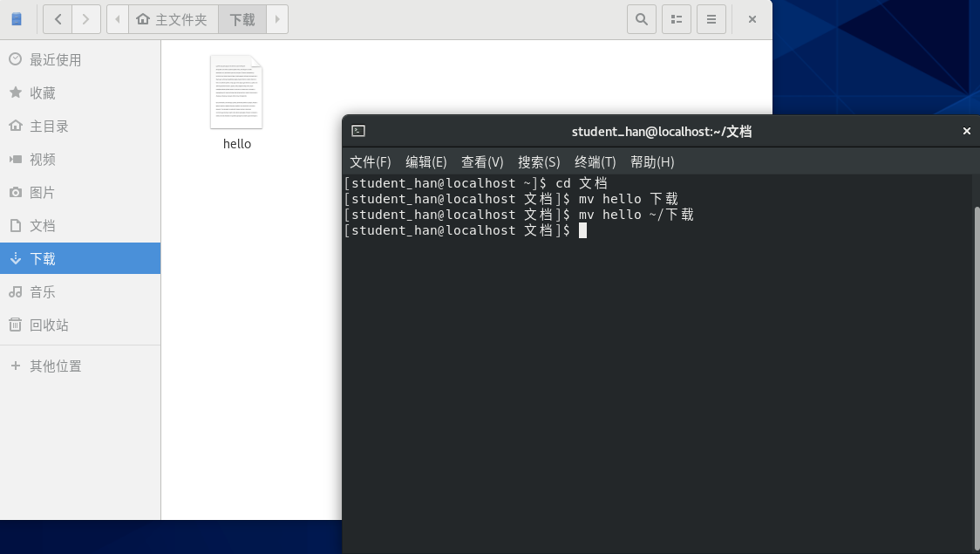This screenshot has width=980, height=554.
Task: Open 文档 folder in sidebar
Action: pyautogui.click(x=80, y=226)
